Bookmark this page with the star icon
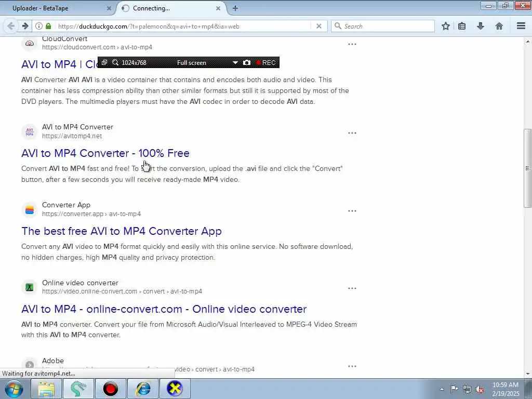532x399 pixels. (x=446, y=26)
